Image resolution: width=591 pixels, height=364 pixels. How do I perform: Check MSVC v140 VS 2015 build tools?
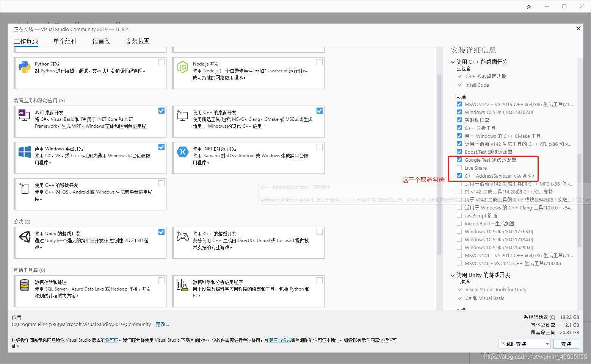(459, 263)
